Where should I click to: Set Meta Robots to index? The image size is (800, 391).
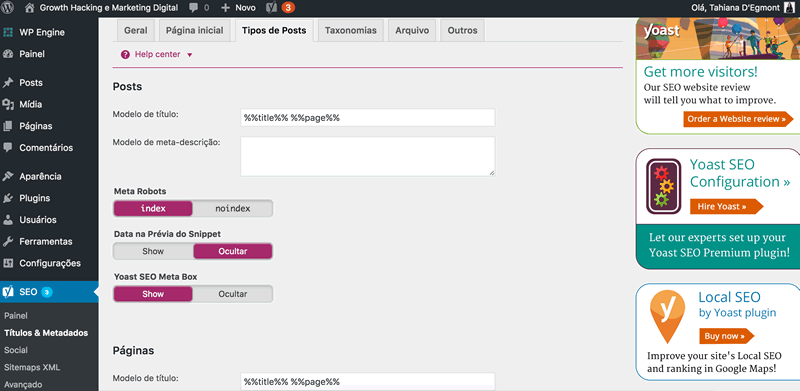pyautogui.click(x=153, y=208)
